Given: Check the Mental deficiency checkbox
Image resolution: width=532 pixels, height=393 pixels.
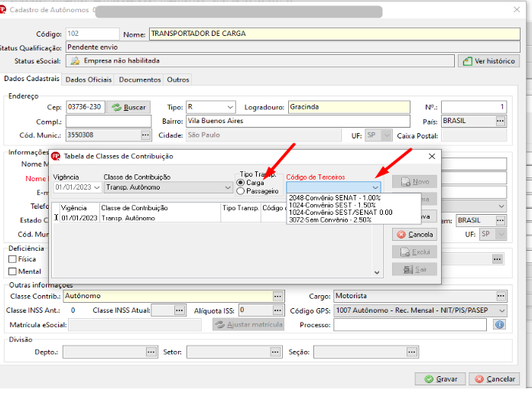Looking at the screenshot, I should (12, 271).
